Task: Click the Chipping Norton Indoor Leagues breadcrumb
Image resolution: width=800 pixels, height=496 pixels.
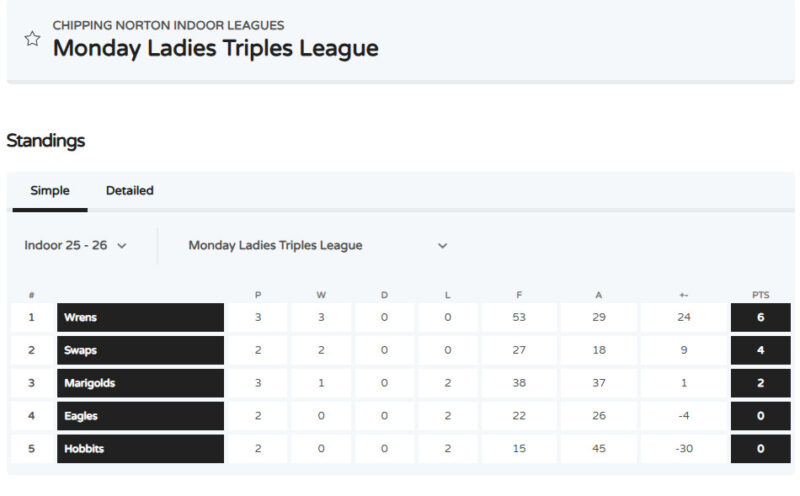Action: (168, 25)
